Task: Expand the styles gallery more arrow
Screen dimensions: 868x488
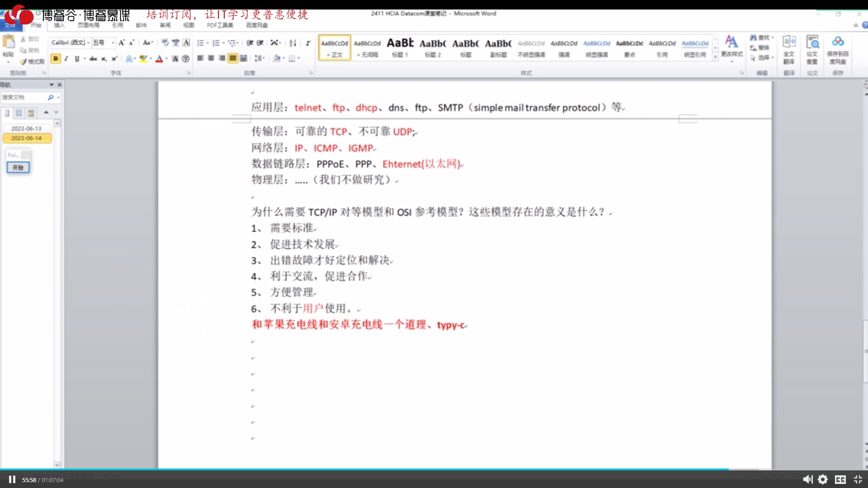Action: click(715, 57)
